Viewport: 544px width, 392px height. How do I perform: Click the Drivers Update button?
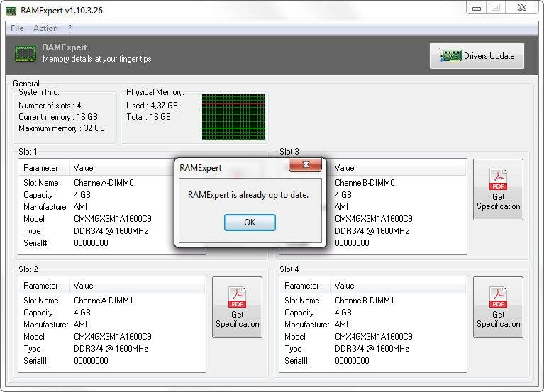click(477, 55)
